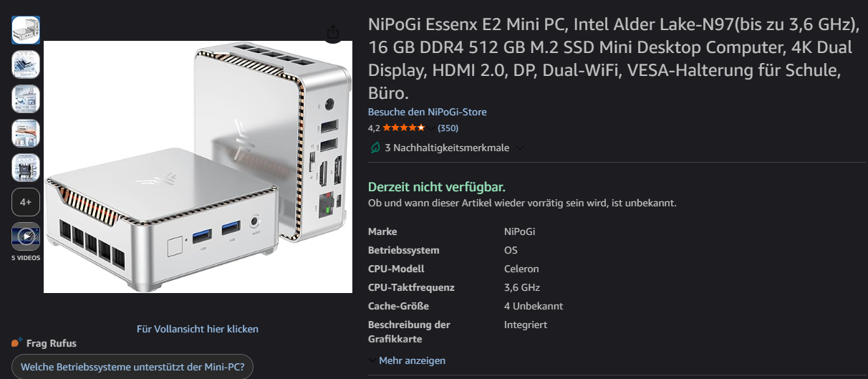This screenshot has height=379, width=868.
Task: Expand the 4,2 rating popover arrow
Action: (x=432, y=128)
